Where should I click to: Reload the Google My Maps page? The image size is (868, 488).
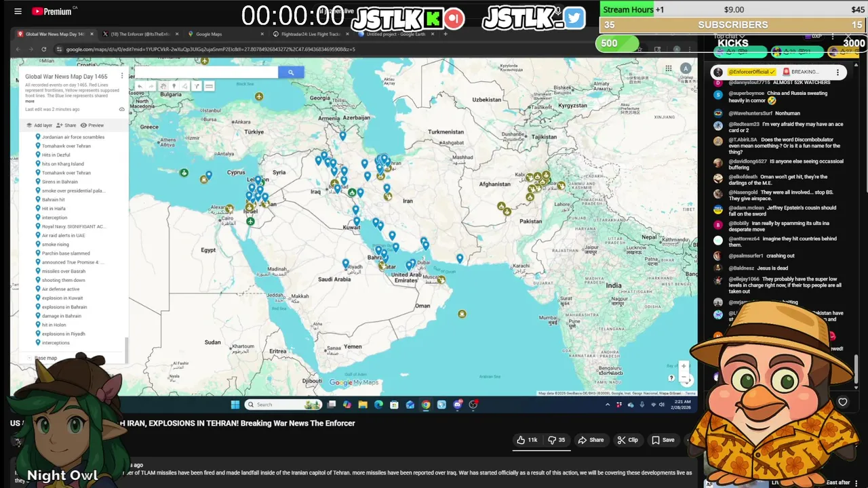pos(43,49)
